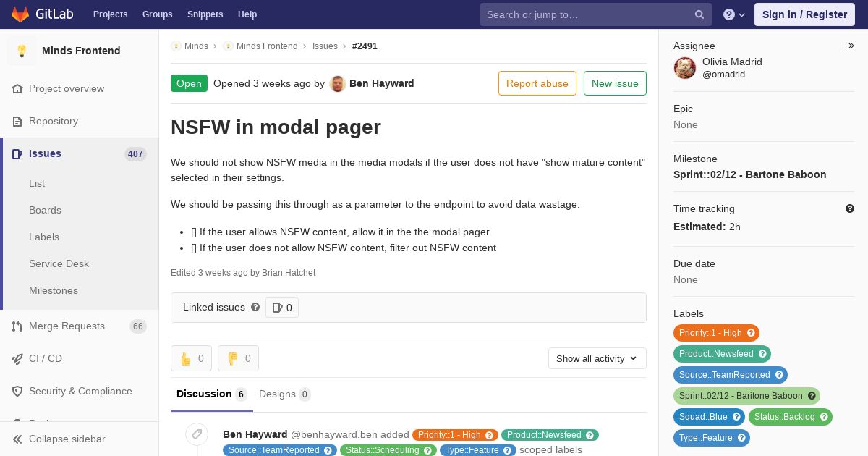Switch to the Designs tab
This screenshot has width=868, height=456.
coord(285,394)
